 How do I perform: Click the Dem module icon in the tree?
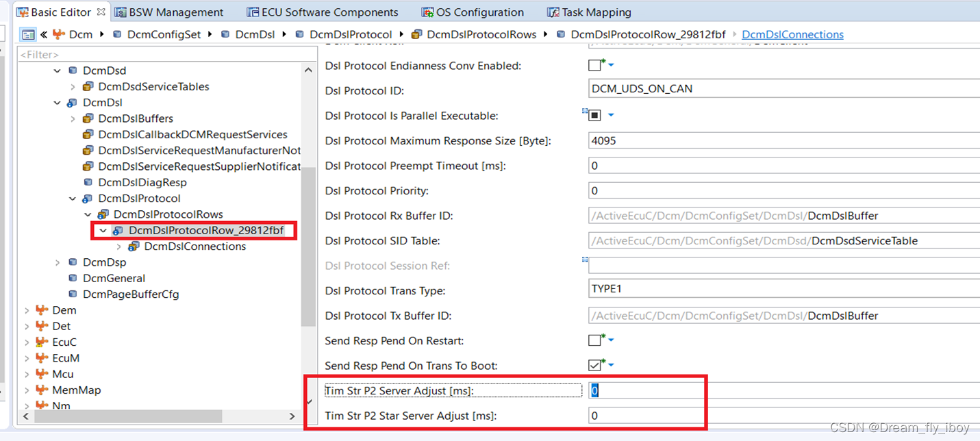(x=41, y=310)
